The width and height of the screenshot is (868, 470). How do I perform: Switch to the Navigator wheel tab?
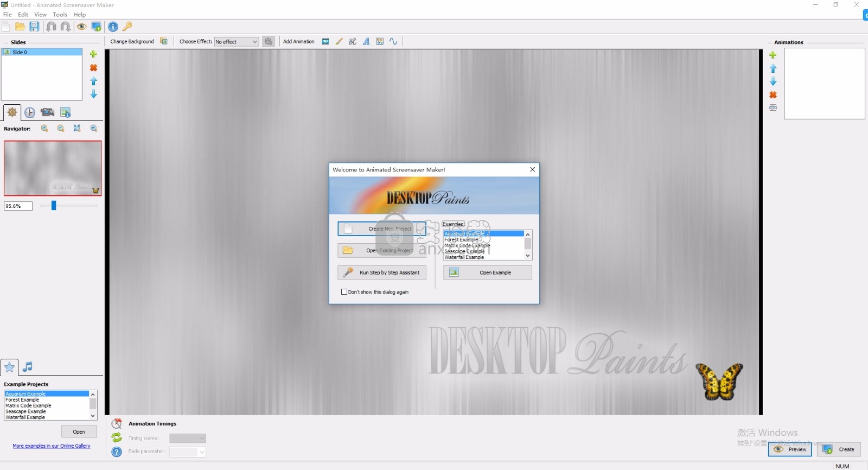pos(12,112)
